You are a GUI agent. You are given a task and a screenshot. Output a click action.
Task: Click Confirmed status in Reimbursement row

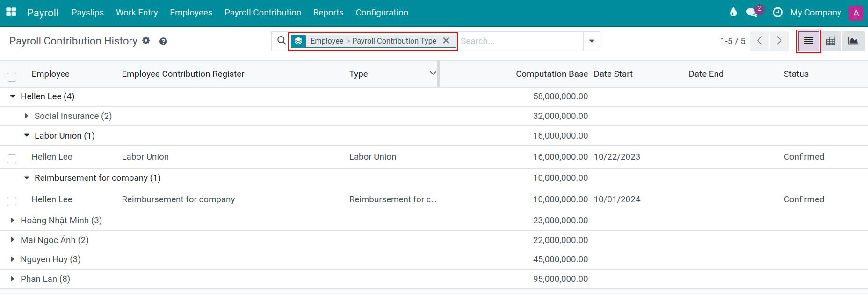tap(804, 199)
